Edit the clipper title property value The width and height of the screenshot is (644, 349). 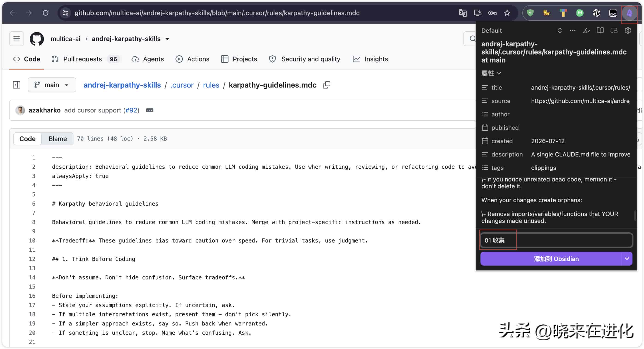tap(580, 88)
